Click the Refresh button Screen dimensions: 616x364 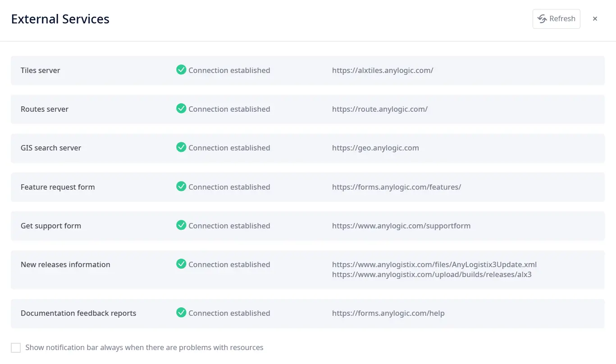(x=556, y=19)
